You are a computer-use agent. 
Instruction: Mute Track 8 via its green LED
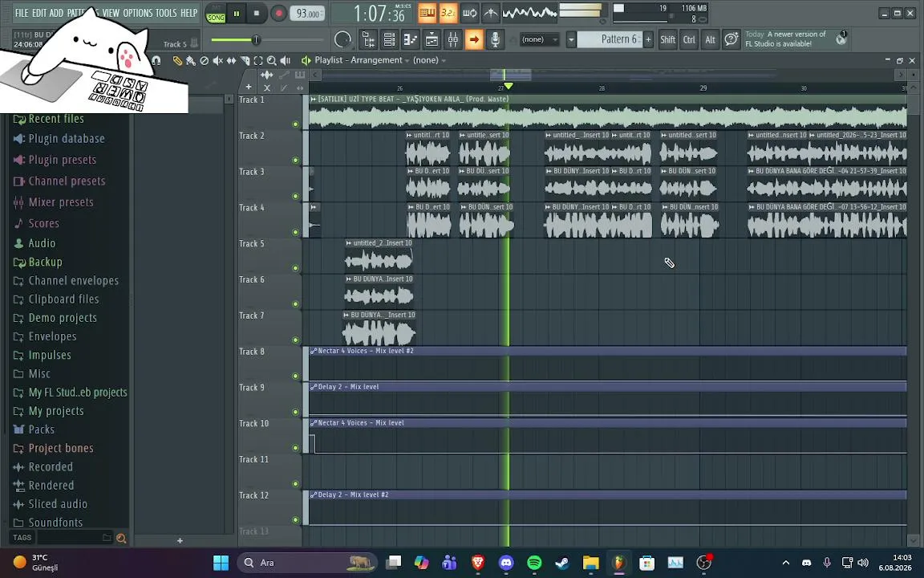pyautogui.click(x=295, y=377)
